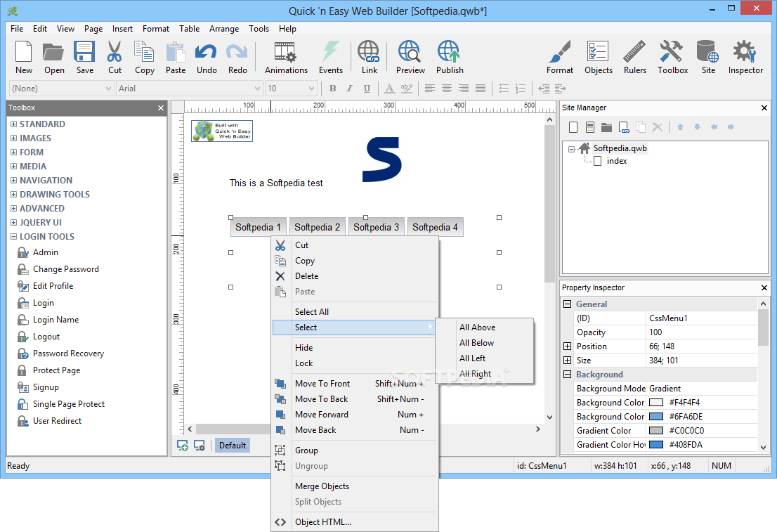Expand the STANDARD toolbox category
Screen dimensions: 777x532
pyautogui.click(x=13, y=124)
